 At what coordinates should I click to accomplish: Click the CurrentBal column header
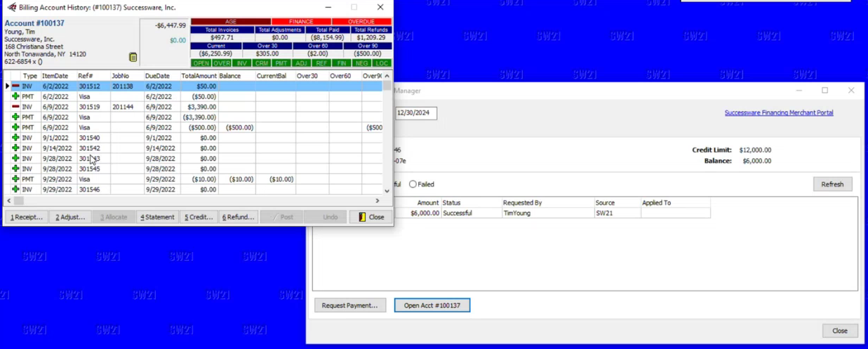(274, 76)
